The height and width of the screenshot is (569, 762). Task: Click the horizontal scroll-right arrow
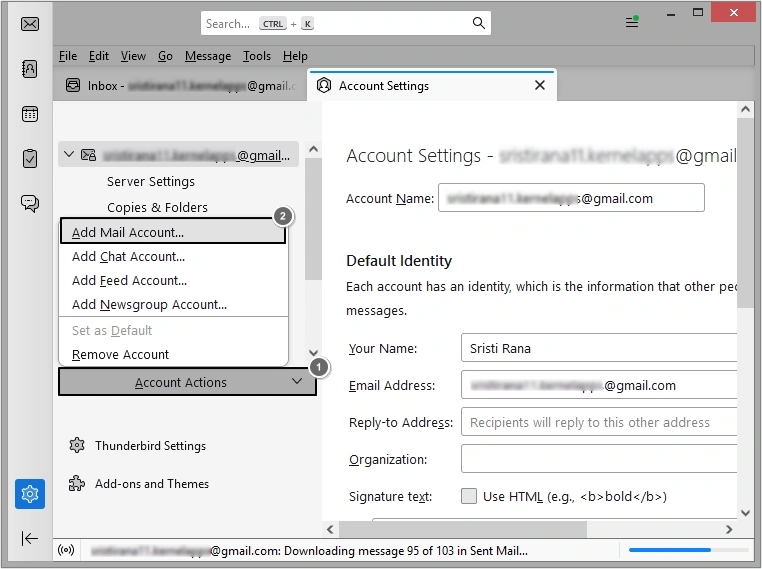coord(728,529)
